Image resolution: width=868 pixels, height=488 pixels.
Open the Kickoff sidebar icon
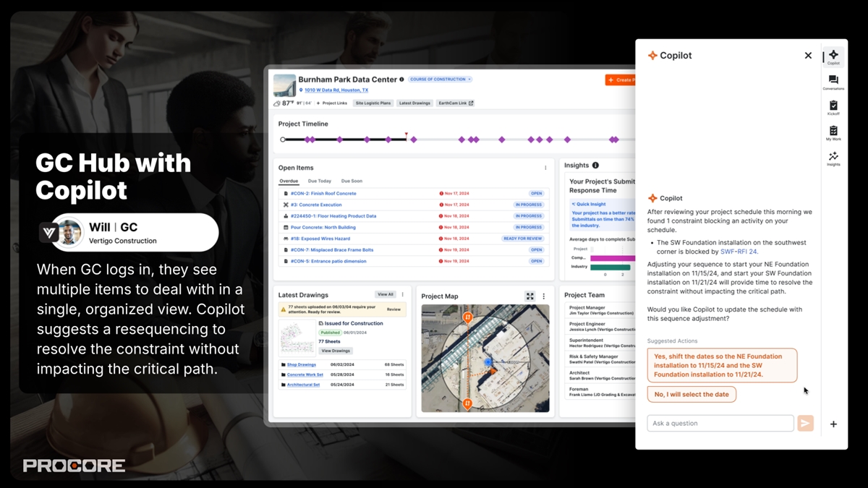[833, 108]
